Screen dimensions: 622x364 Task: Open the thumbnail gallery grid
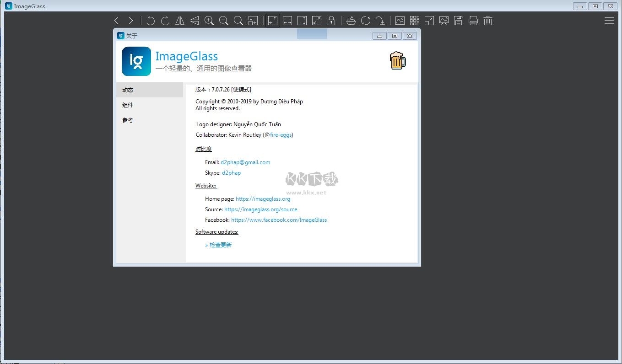[x=414, y=20]
